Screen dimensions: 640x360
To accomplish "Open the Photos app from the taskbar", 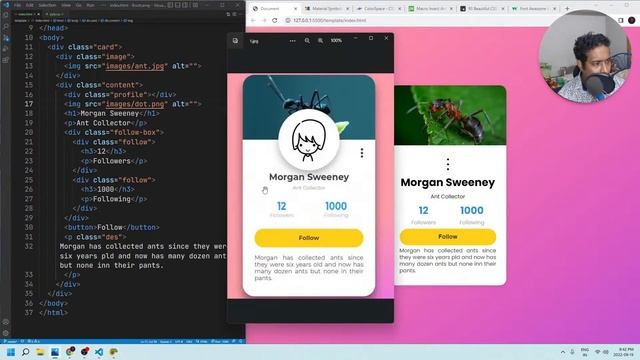I will (x=55, y=352).
